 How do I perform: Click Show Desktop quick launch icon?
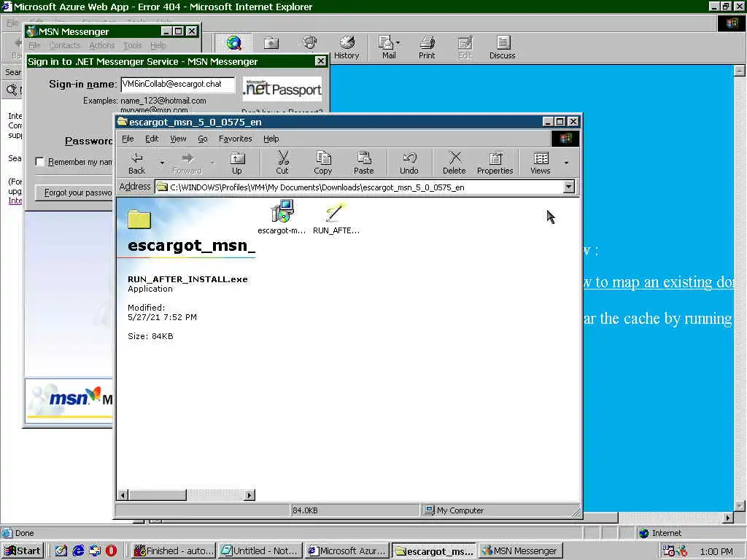click(61, 551)
